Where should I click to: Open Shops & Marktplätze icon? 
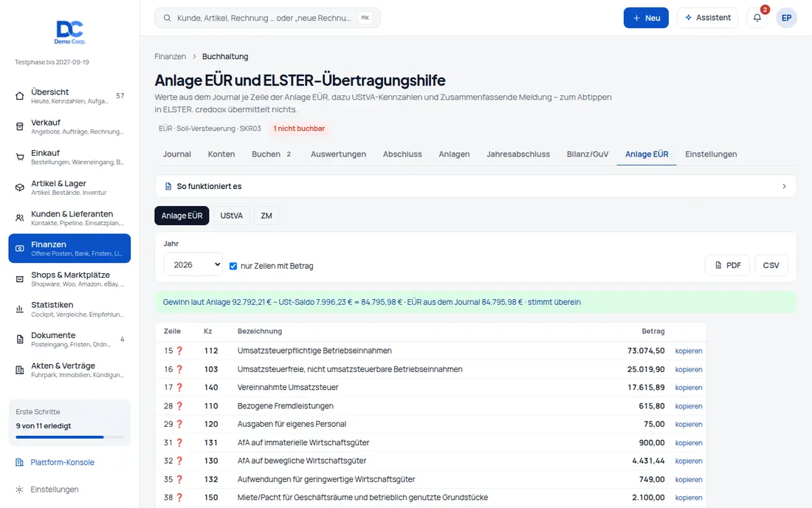(20, 279)
